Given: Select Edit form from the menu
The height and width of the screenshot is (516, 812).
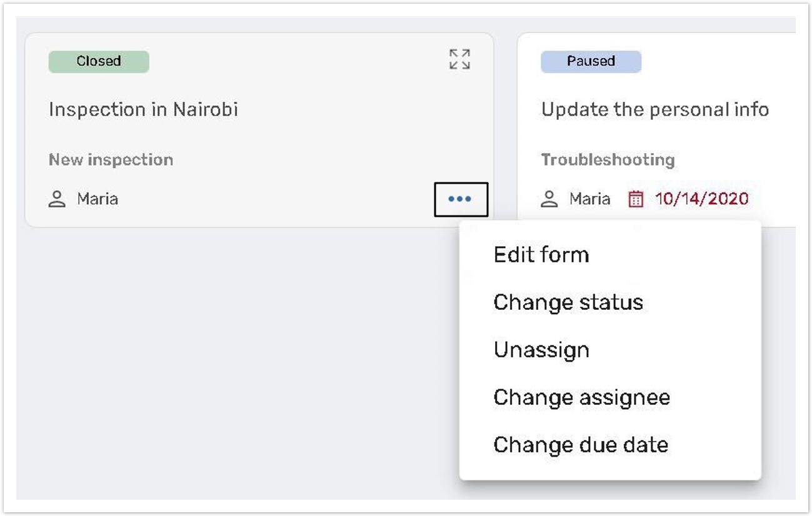Looking at the screenshot, I should coord(541,255).
